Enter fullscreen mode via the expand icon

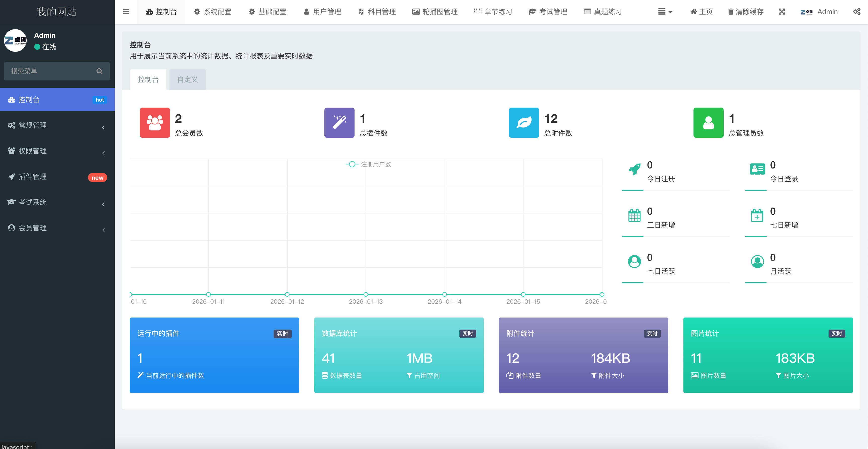(x=782, y=12)
